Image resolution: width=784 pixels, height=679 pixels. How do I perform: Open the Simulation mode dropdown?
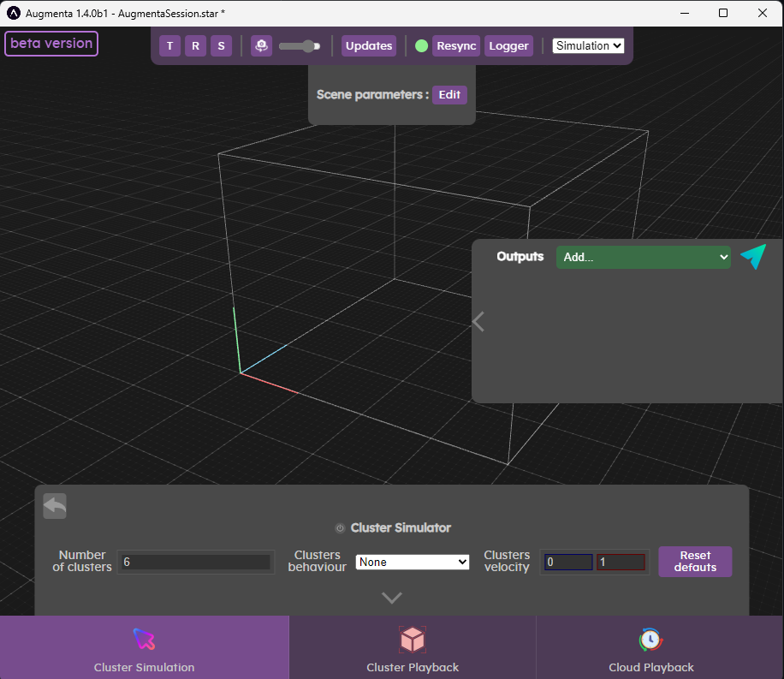click(588, 45)
